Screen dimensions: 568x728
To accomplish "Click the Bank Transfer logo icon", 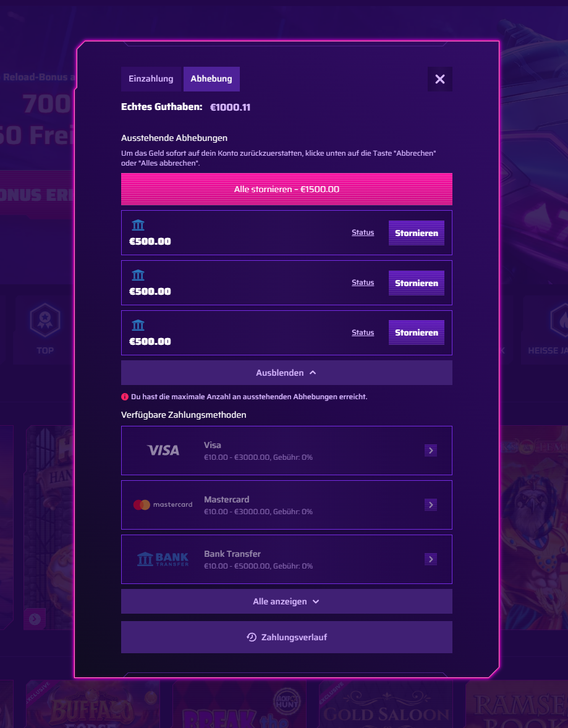I will pos(163,559).
